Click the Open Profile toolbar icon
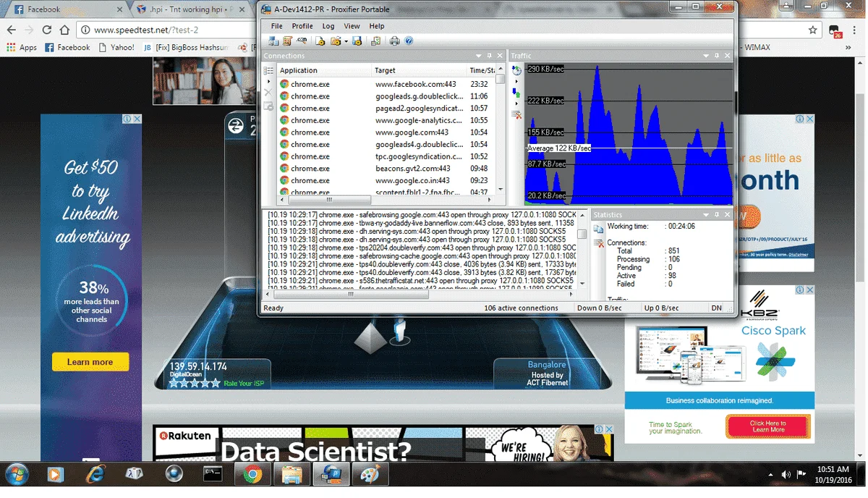Viewport: 868px width, 498px height. pyautogui.click(x=320, y=41)
